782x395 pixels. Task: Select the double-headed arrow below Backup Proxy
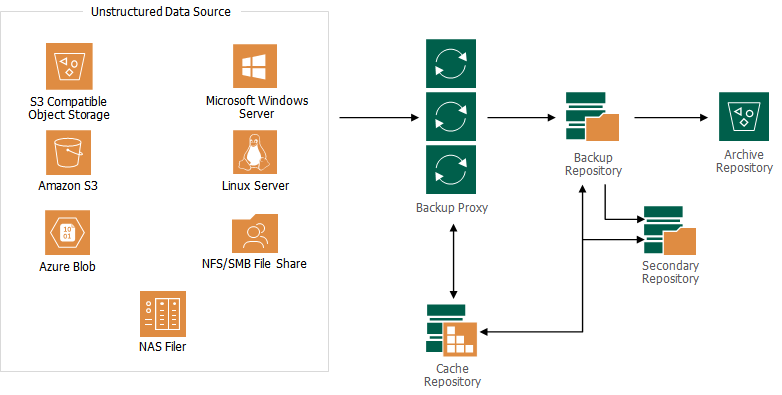(x=453, y=261)
